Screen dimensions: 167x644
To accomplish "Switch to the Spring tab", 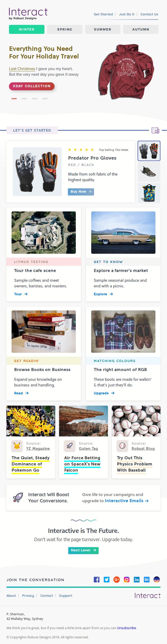I will pyautogui.click(x=65, y=30).
